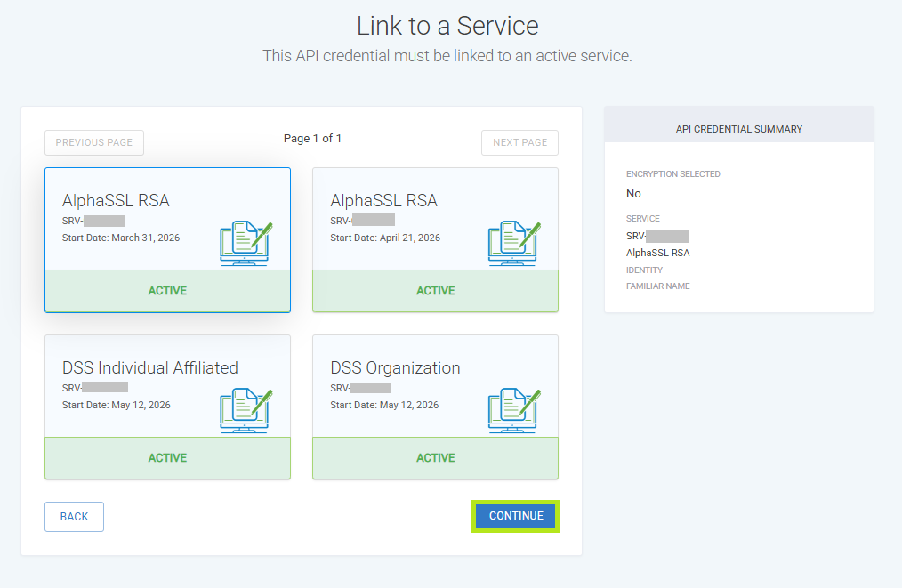This screenshot has width=902, height=588.
Task: Click the document icon on March 31 AlphaSSL card
Action: point(246,244)
